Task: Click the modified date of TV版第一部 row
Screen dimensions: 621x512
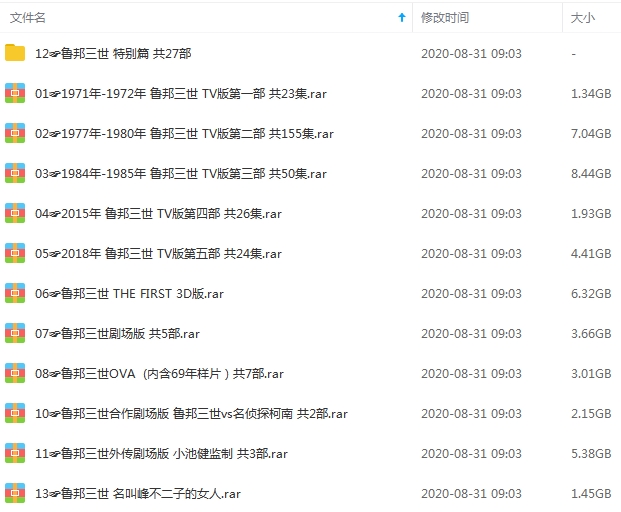Action: click(471, 93)
